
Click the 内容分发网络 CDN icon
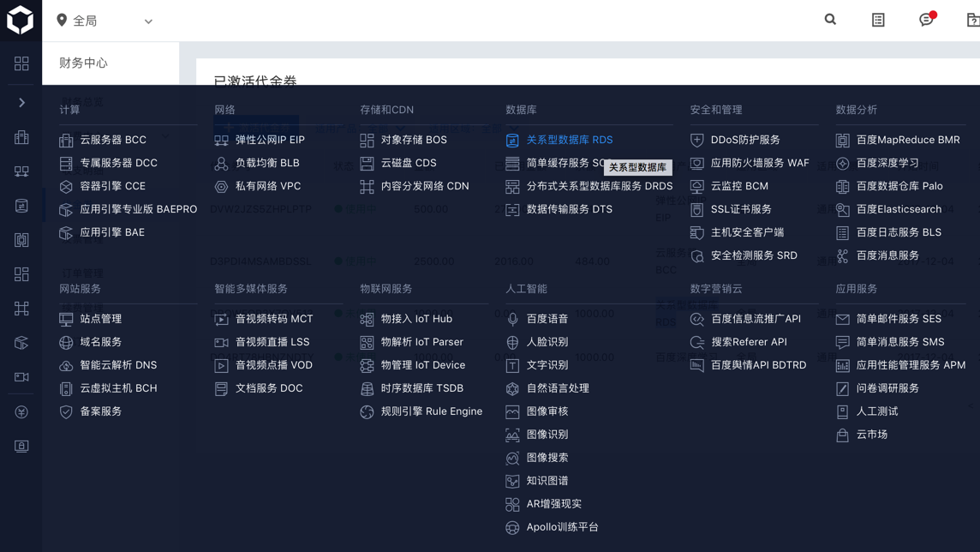(x=367, y=186)
